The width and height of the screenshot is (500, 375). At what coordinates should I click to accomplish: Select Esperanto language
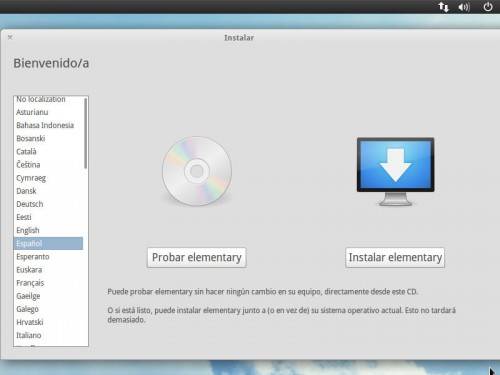tap(48, 257)
